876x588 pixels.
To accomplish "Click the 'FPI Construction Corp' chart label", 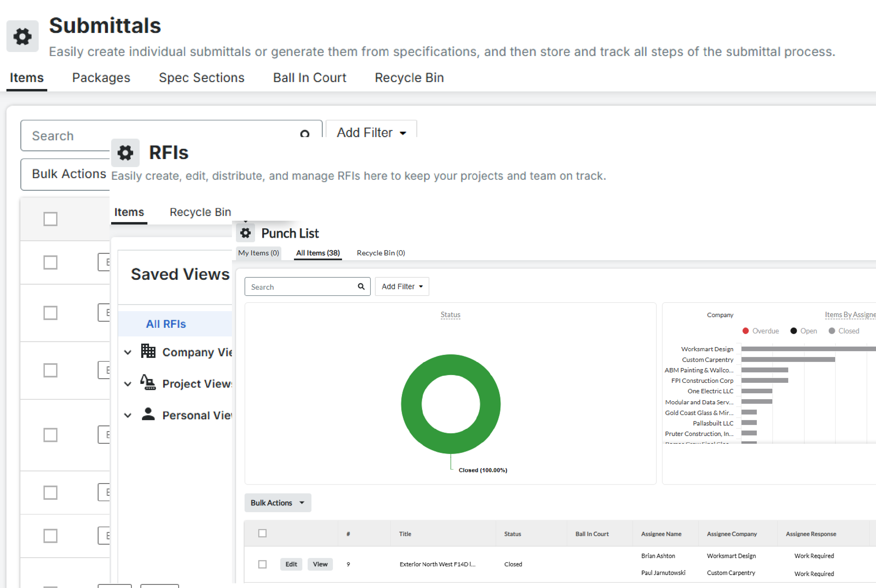I will coord(702,381).
